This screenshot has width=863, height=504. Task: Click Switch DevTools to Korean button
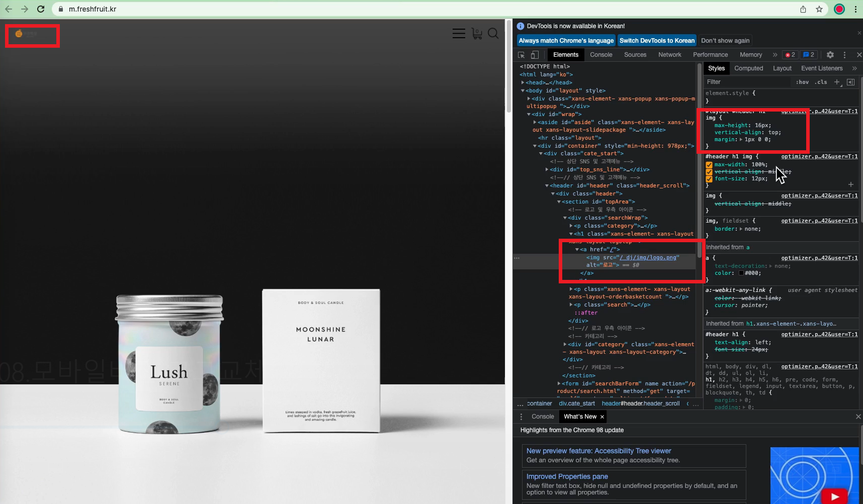pos(657,41)
